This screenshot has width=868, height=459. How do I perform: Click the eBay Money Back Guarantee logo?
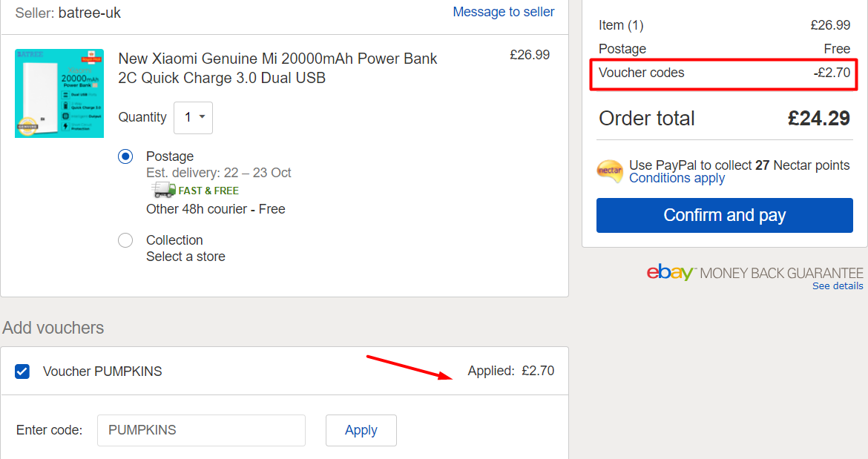(x=754, y=273)
